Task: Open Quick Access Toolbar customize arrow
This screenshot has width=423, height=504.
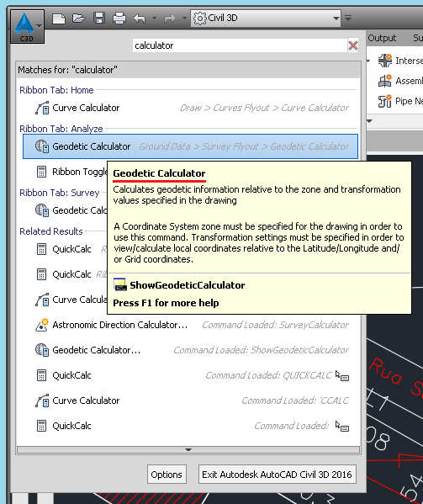Action: pyautogui.click(x=348, y=18)
